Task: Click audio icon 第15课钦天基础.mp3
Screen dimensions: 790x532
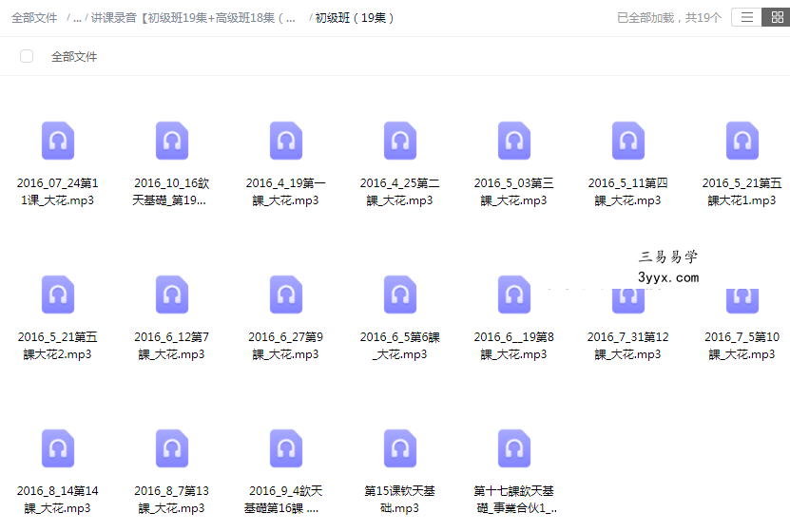Action: pos(400,449)
